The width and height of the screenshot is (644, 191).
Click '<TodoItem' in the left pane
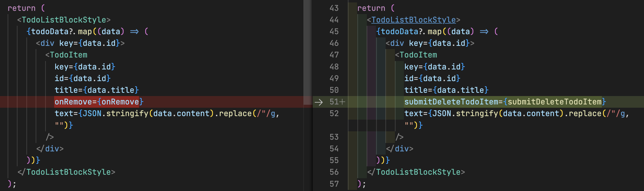pyautogui.click(x=66, y=55)
